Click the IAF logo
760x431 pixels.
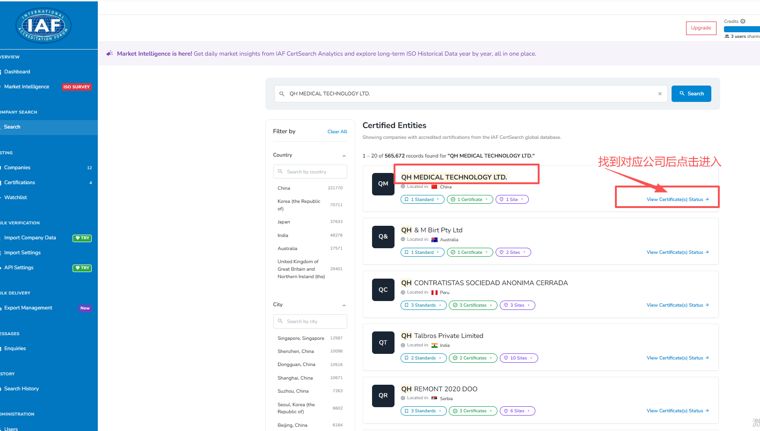pyautogui.click(x=44, y=25)
